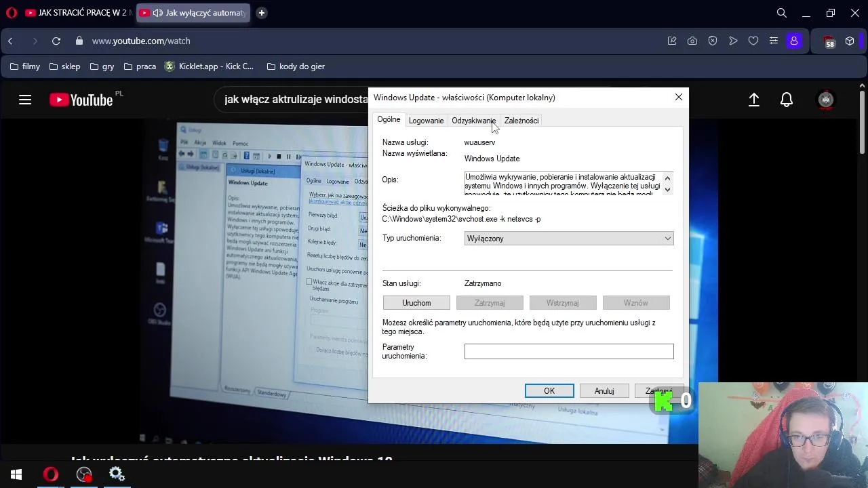Open the filmy bookmarks folder
Screen dimensions: 868x488
(x=25, y=66)
